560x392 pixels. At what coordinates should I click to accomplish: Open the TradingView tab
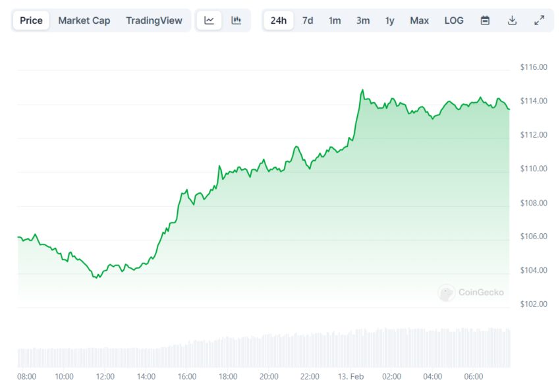click(154, 20)
